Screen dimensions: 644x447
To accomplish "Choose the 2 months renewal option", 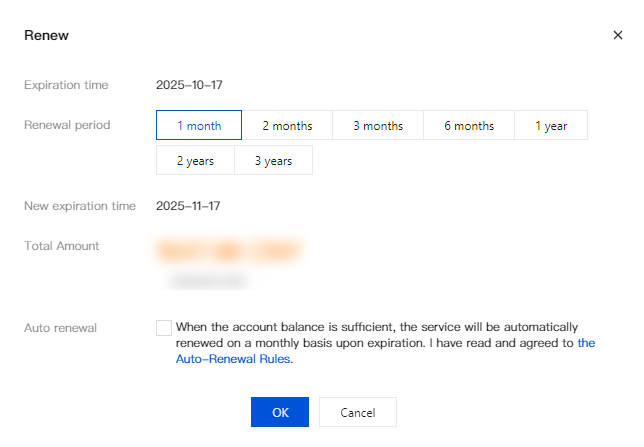I will tap(287, 125).
